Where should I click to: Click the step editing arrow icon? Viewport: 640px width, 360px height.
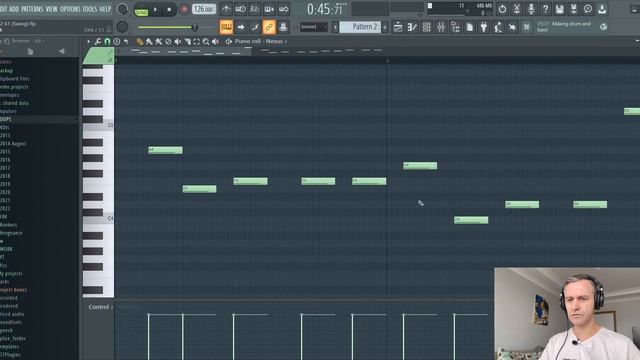[240, 27]
